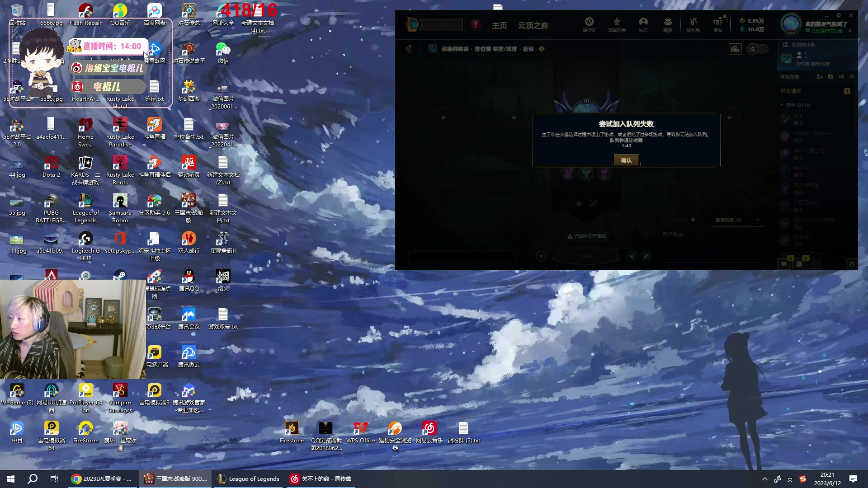The height and width of the screenshot is (488, 868).
Task: Select the 星际争霸II desktop icon
Action: coord(223,242)
